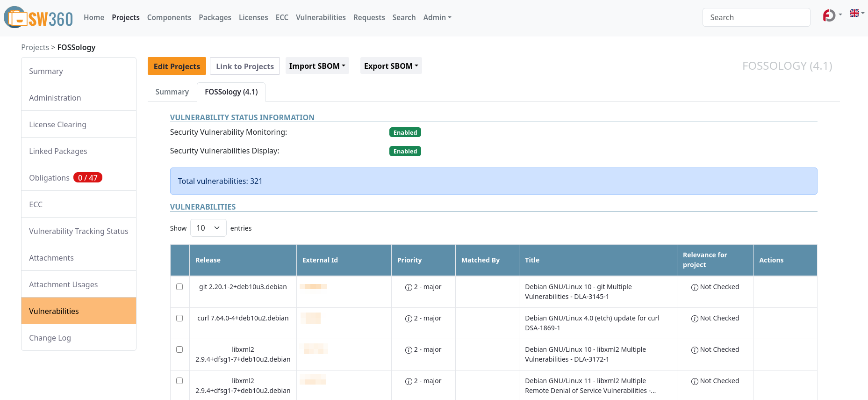Select checkbox for libxml2 DLA-3172-1 row
The image size is (868, 400).
pos(179,349)
